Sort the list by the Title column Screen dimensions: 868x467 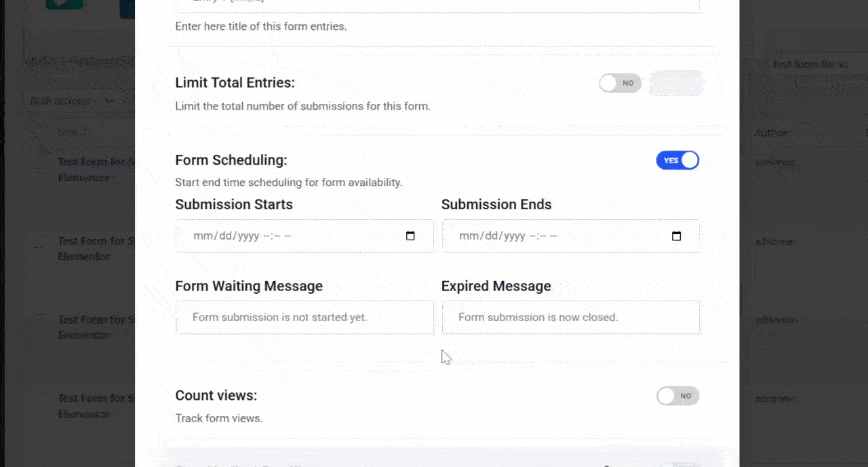(62, 132)
